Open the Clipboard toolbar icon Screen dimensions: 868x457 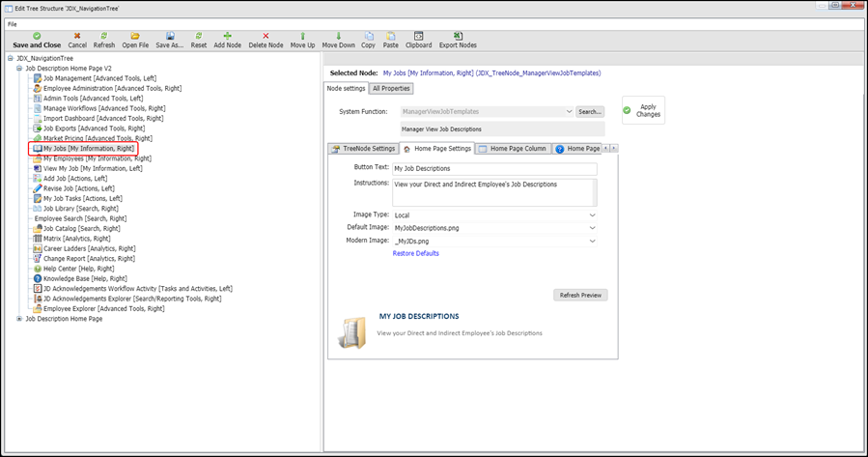(x=418, y=36)
